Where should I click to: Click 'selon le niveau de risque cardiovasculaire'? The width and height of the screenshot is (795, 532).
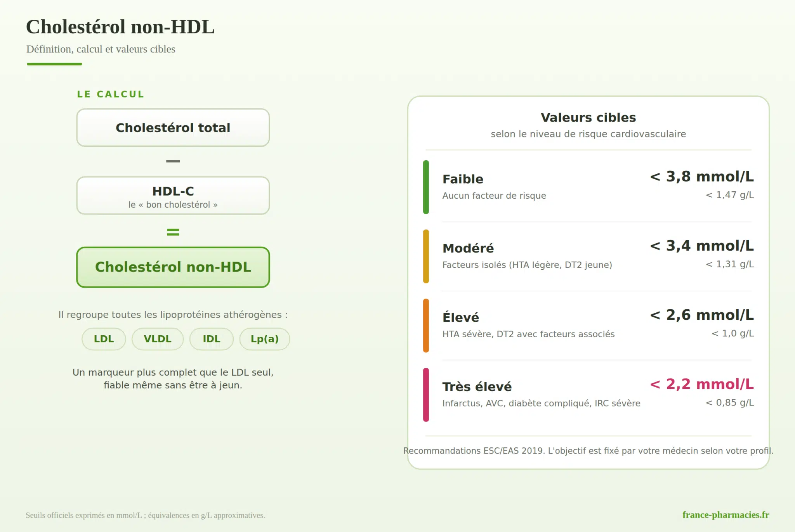[588, 134]
